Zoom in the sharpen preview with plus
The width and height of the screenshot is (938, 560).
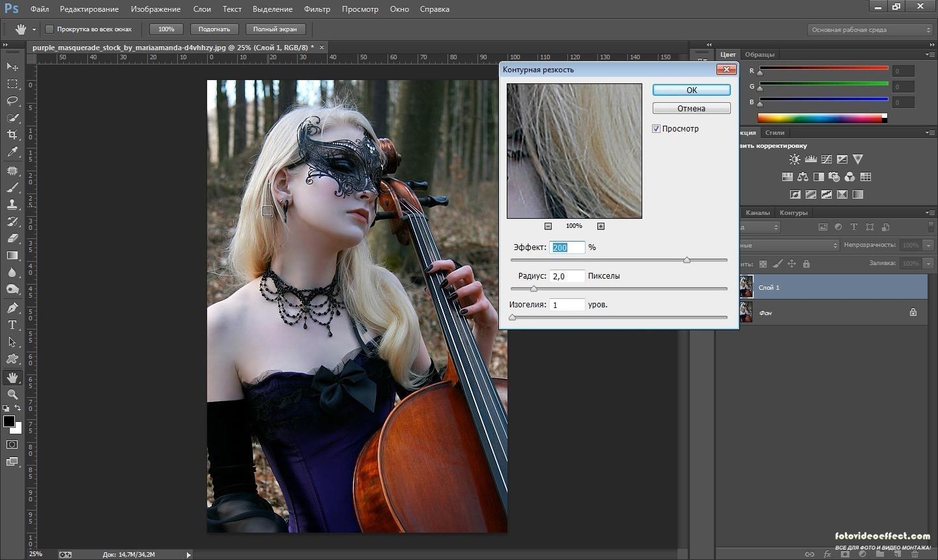(x=601, y=226)
